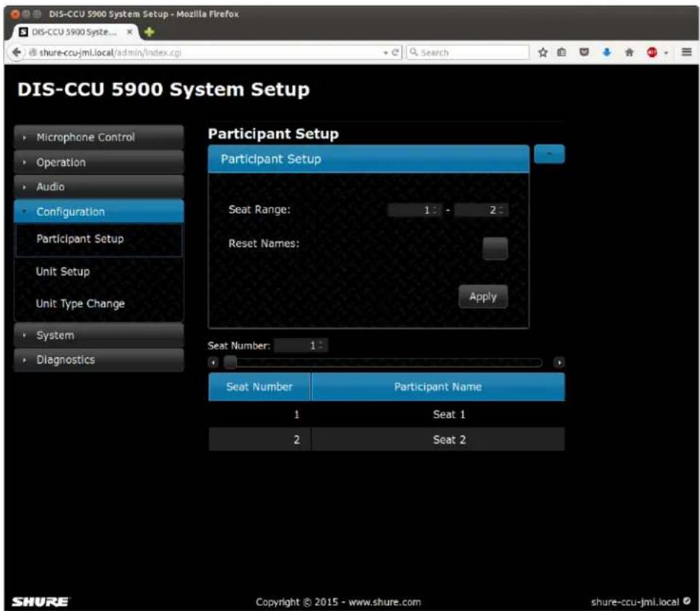The height and width of the screenshot is (611, 700).
Task: Click the browser back arrow button
Action: click(16, 52)
